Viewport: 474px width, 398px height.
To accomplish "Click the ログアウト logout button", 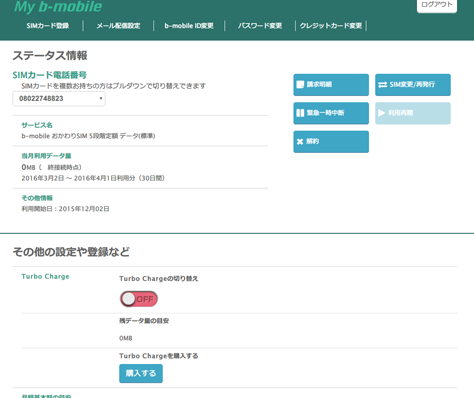I will point(437,5).
